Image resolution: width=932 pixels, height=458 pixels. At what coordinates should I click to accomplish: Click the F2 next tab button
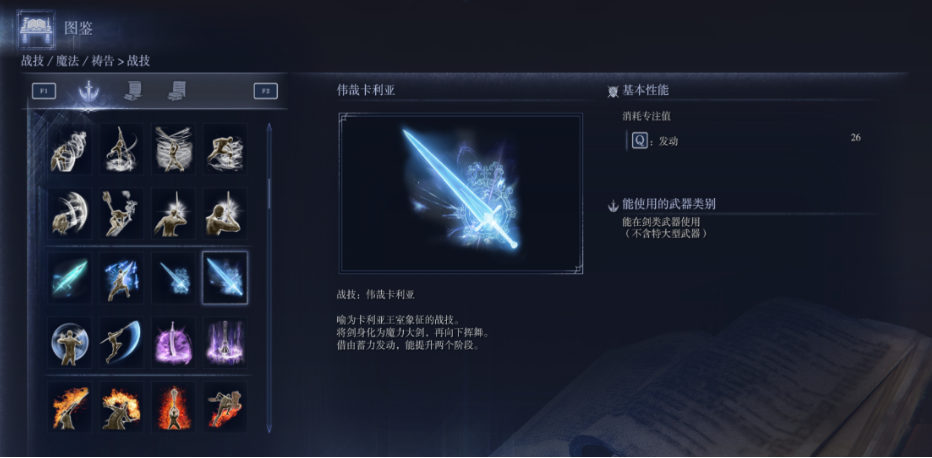[266, 91]
